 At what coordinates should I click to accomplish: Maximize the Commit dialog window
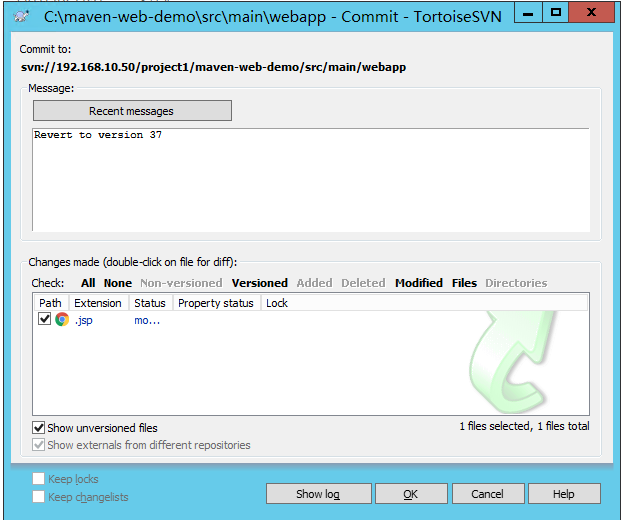click(x=555, y=13)
